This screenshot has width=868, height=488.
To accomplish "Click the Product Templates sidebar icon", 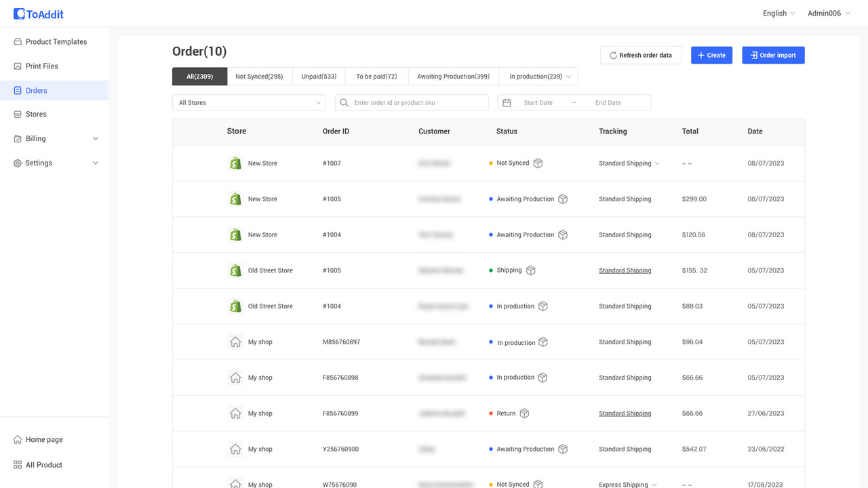I will coord(18,42).
